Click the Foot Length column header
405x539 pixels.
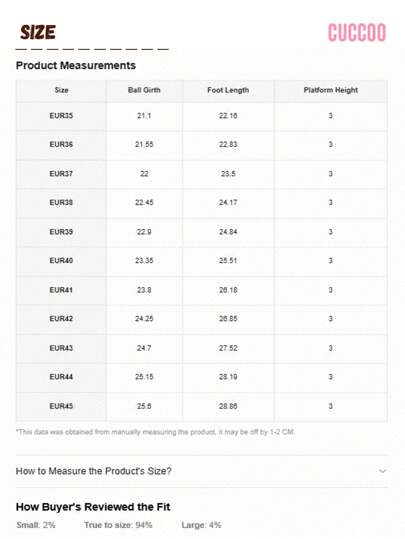click(x=228, y=90)
